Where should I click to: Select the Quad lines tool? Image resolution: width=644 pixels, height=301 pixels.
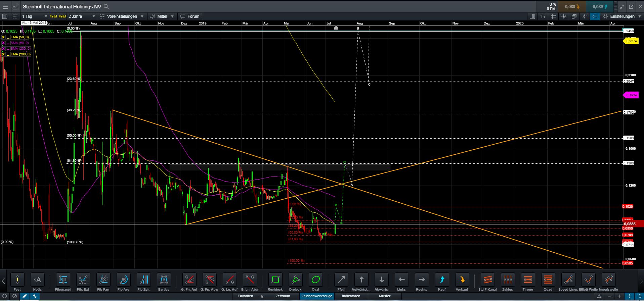(x=548, y=280)
